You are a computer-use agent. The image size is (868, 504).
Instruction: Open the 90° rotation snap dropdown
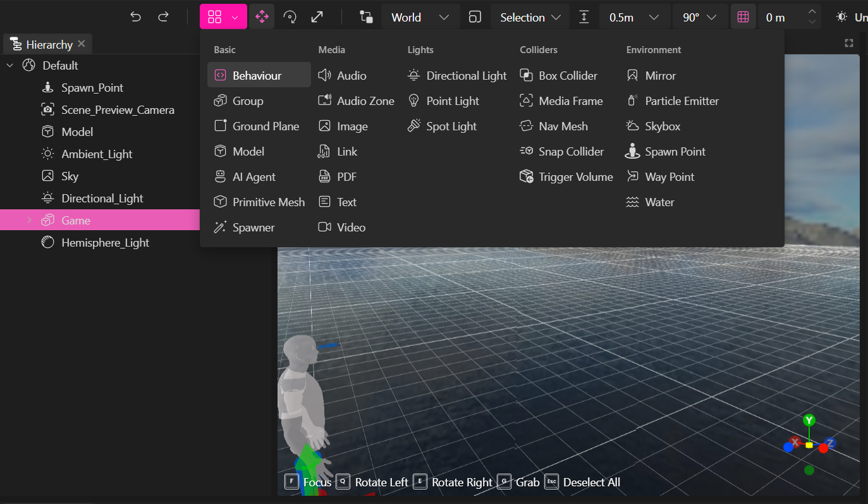tap(700, 17)
